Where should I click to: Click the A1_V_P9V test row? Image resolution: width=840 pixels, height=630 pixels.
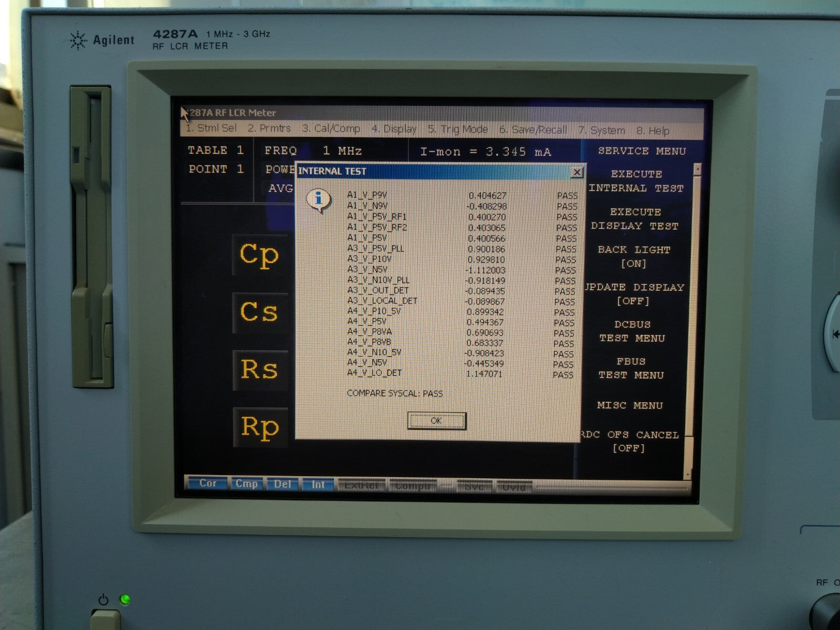[x=462, y=195]
